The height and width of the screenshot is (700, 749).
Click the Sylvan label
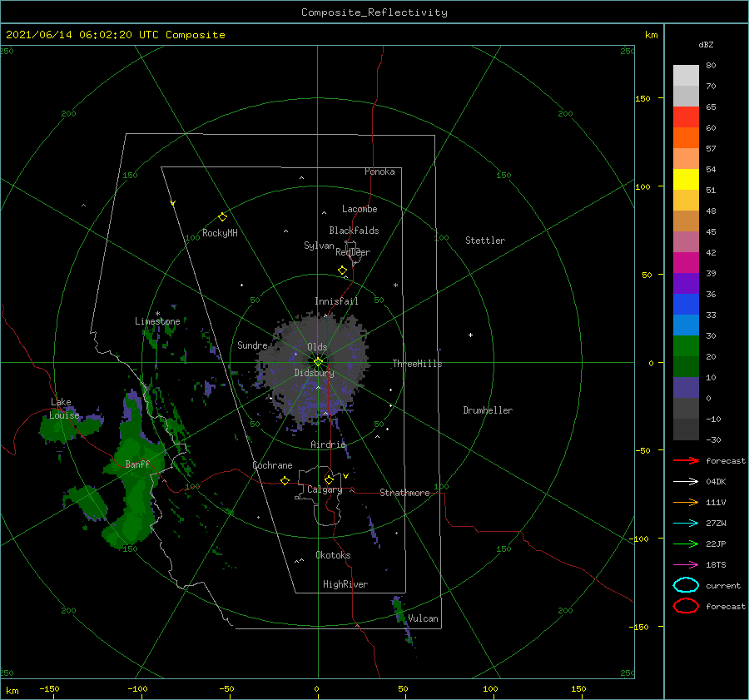(x=319, y=246)
